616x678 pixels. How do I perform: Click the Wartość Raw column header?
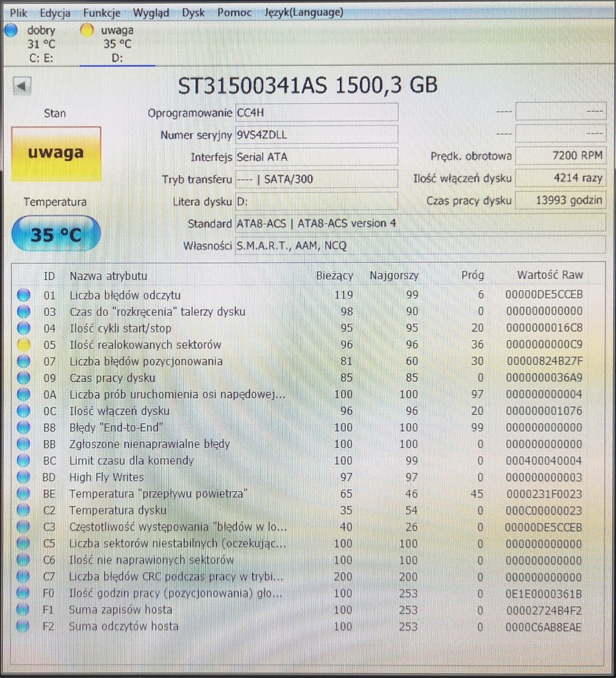(550, 275)
